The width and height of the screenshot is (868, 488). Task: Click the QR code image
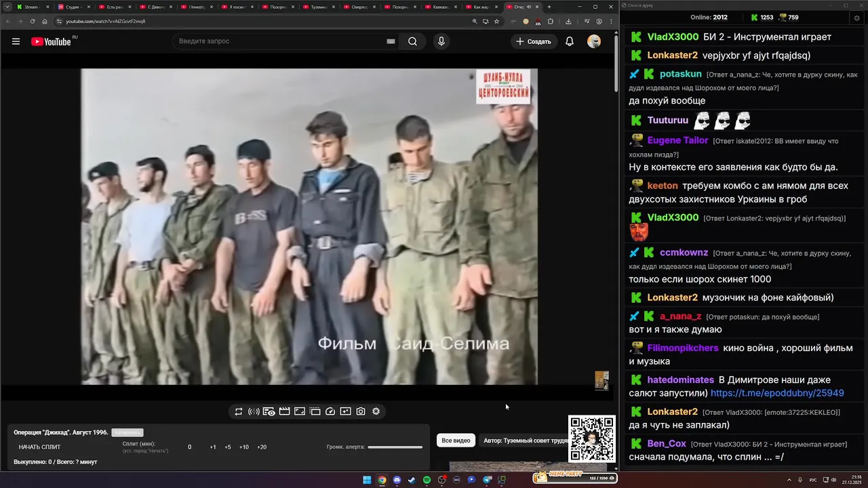pos(592,439)
